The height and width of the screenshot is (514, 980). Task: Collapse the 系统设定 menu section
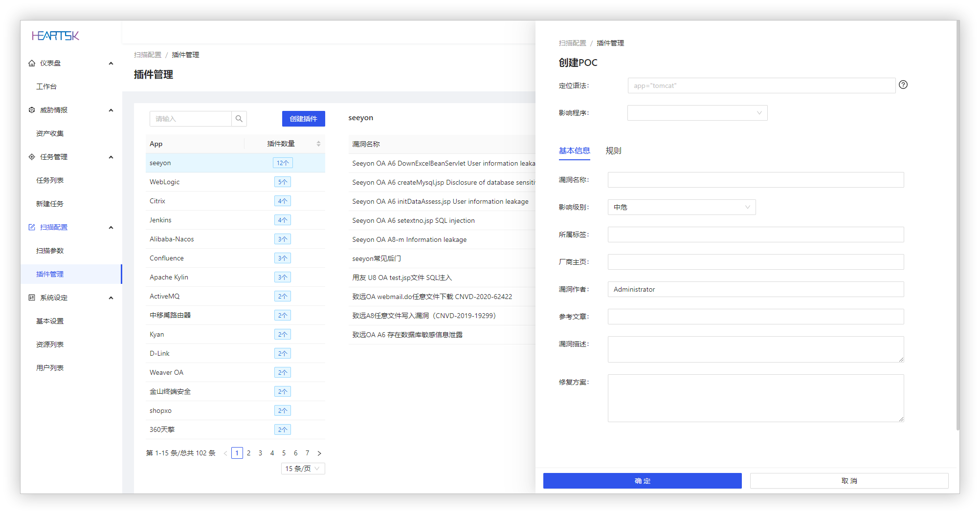pyautogui.click(x=111, y=298)
